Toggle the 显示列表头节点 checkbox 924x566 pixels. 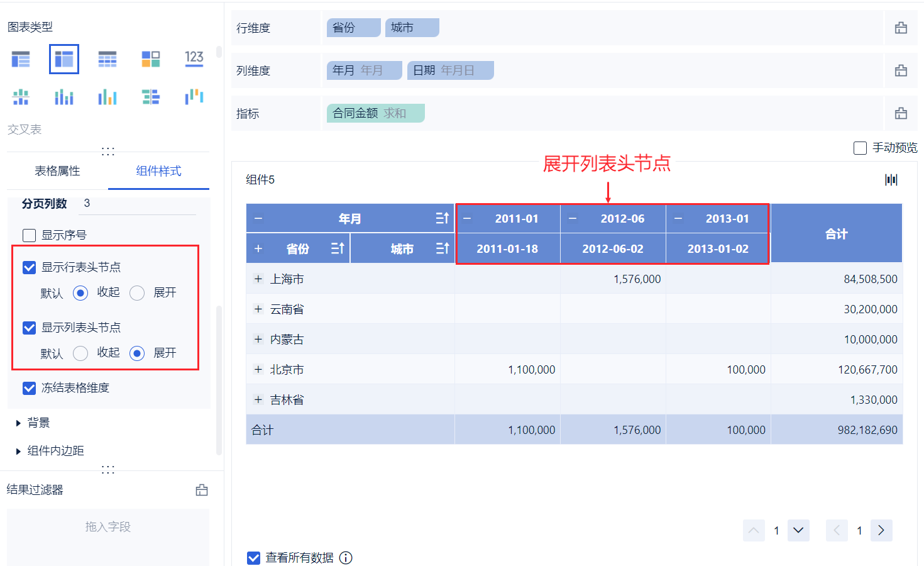pyautogui.click(x=29, y=328)
